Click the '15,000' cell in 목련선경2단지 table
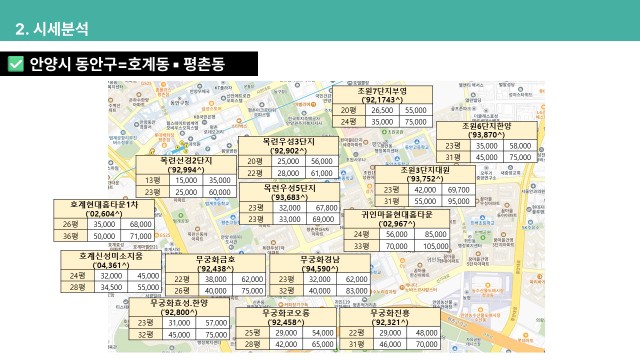This screenshot has width=640, height=360. 186,180
